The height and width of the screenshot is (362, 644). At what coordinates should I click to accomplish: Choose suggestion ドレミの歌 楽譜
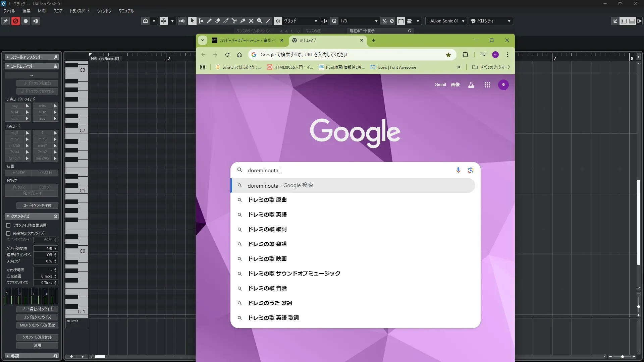tap(267, 244)
